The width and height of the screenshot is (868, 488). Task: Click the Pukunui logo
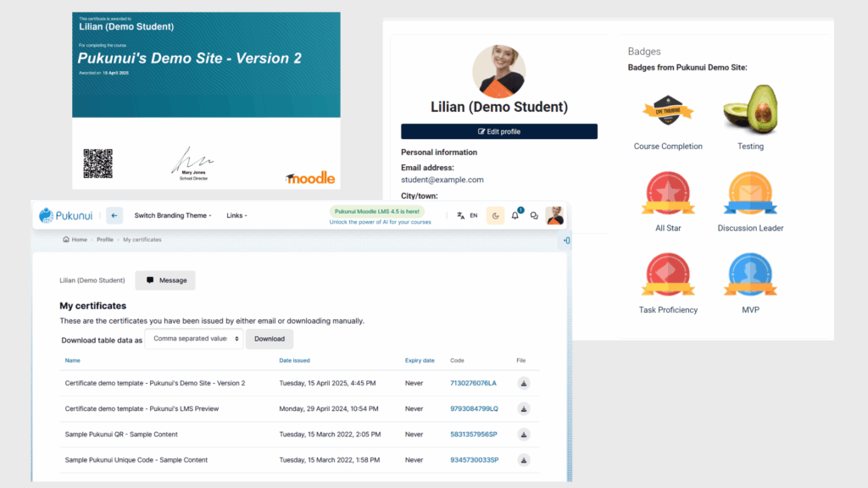pos(65,215)
